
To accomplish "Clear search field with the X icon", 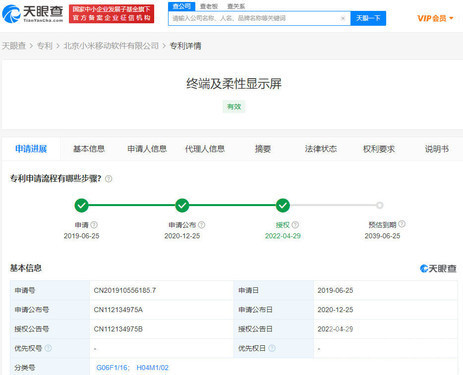I will click(343, 18).
